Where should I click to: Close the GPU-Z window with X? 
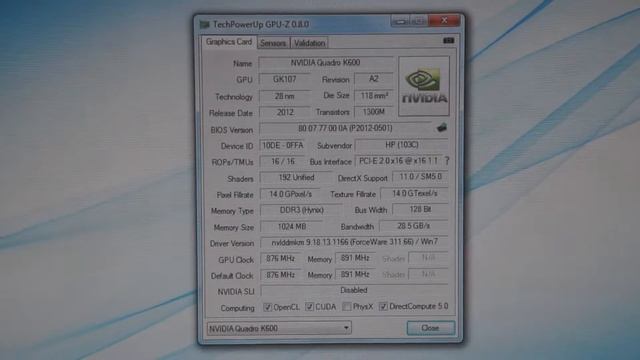click(x=444, y=20)
